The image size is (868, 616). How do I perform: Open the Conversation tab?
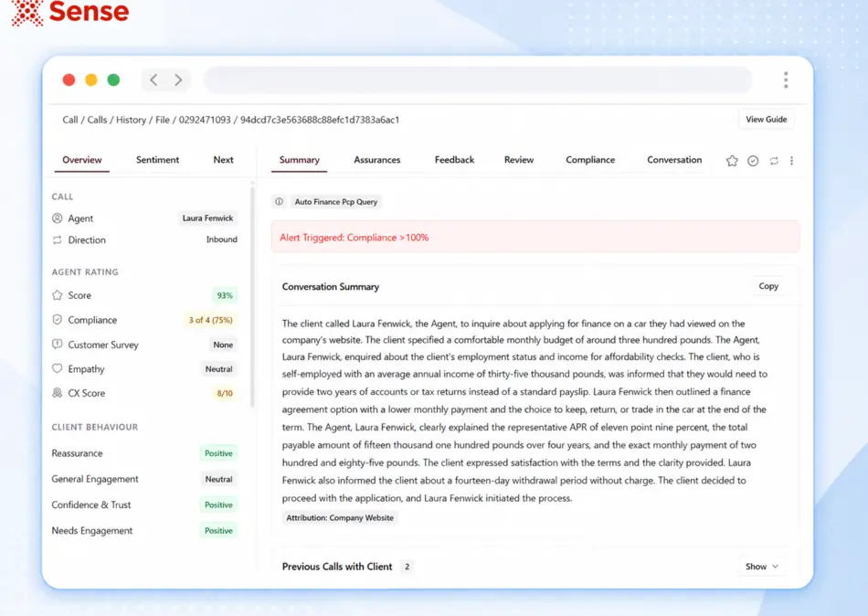674,160
